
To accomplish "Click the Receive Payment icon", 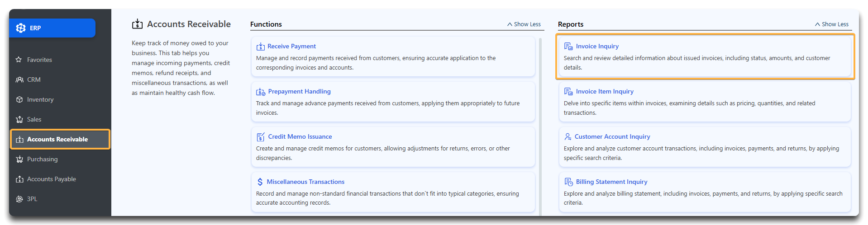I will coord(261,47).
